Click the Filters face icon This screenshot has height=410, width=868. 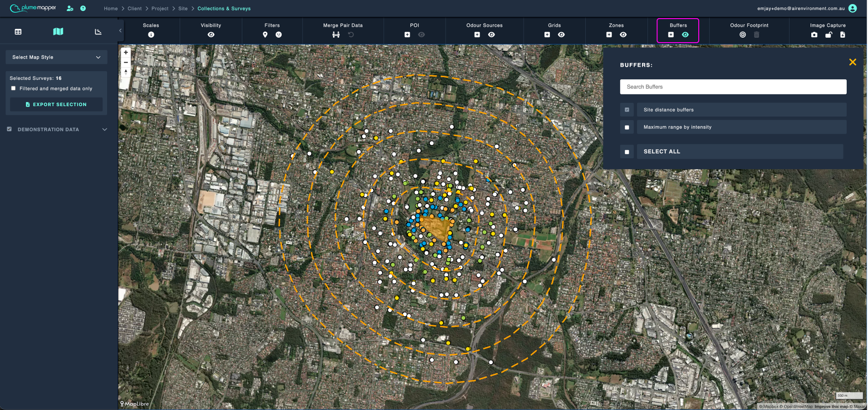[x=279, y=34]
